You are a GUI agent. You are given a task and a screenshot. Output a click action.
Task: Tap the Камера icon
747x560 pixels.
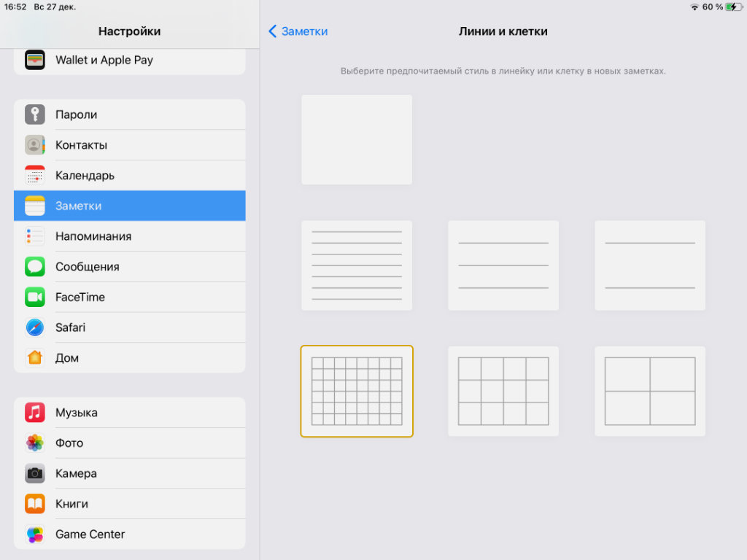pos(35,473)
